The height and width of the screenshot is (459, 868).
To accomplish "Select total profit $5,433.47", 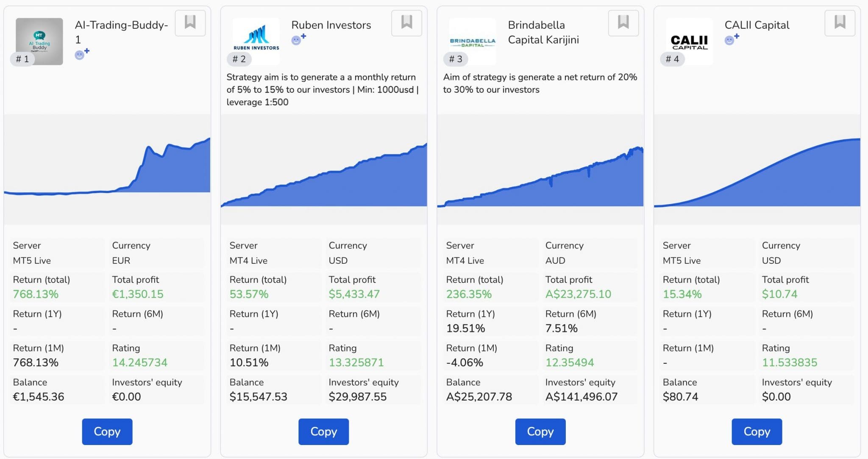I will point(354,294).
